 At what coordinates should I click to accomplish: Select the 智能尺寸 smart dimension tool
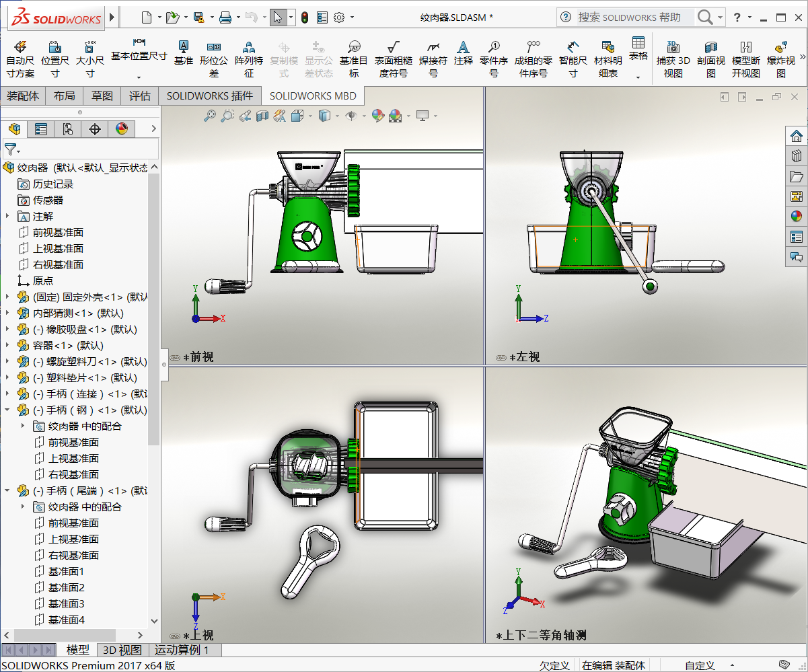tap(573, 59)
